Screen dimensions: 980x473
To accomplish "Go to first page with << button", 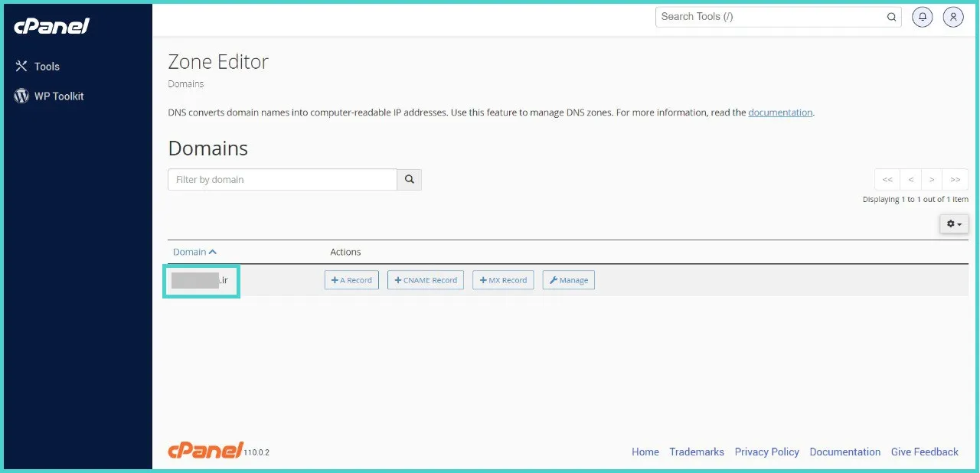I will pos(887,180).
